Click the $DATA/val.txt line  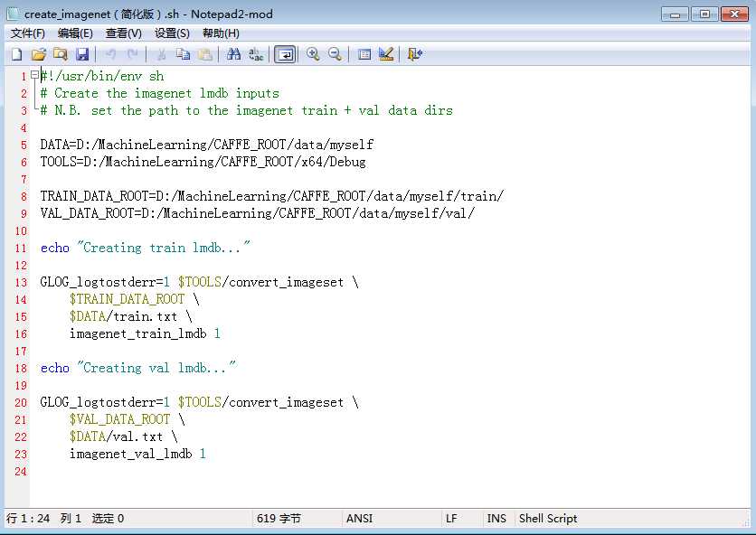(123, 437)
